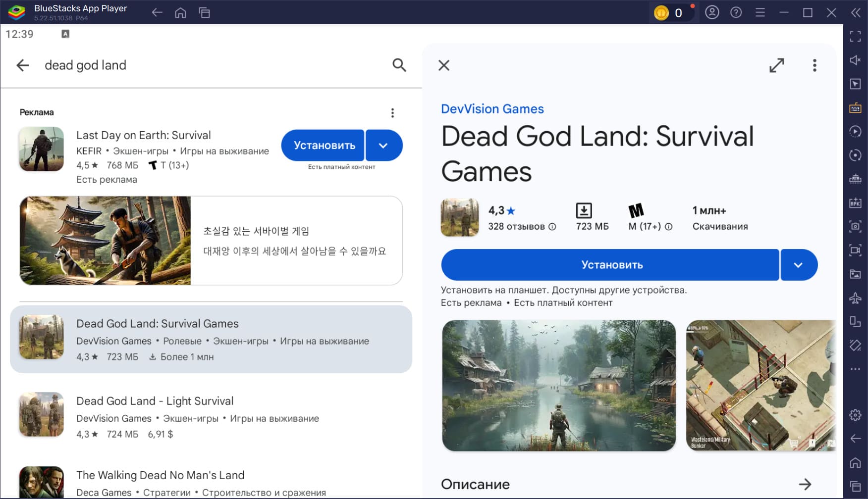Open the help question mark icon
This screenshot has width=868, height=499.
[736, 12]
